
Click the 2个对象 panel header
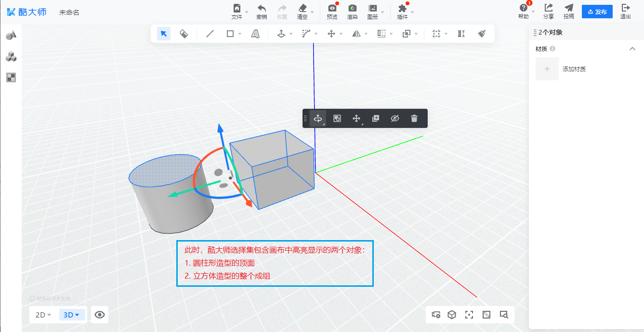551,32
